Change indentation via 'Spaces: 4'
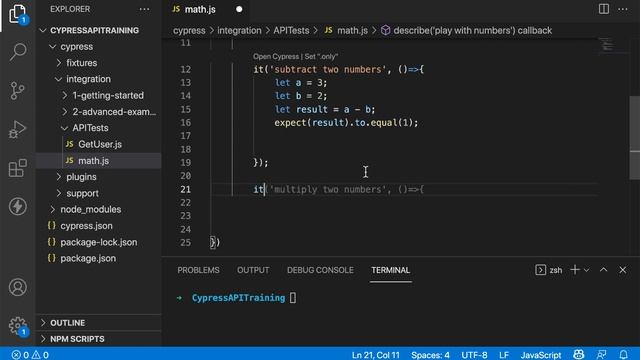Viewport: 640px width, 360px height. coord(430,355)
